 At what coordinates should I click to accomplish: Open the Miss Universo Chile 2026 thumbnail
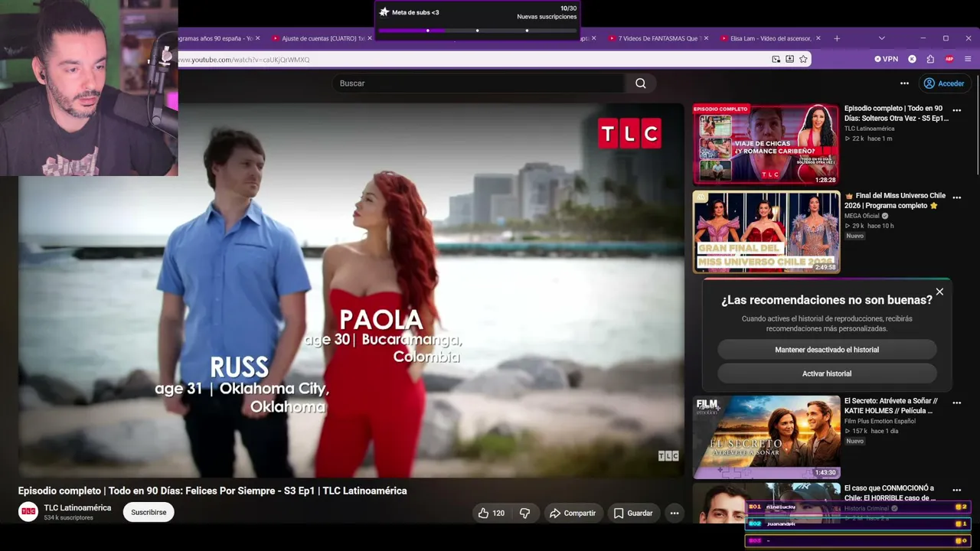pos(766,232)
